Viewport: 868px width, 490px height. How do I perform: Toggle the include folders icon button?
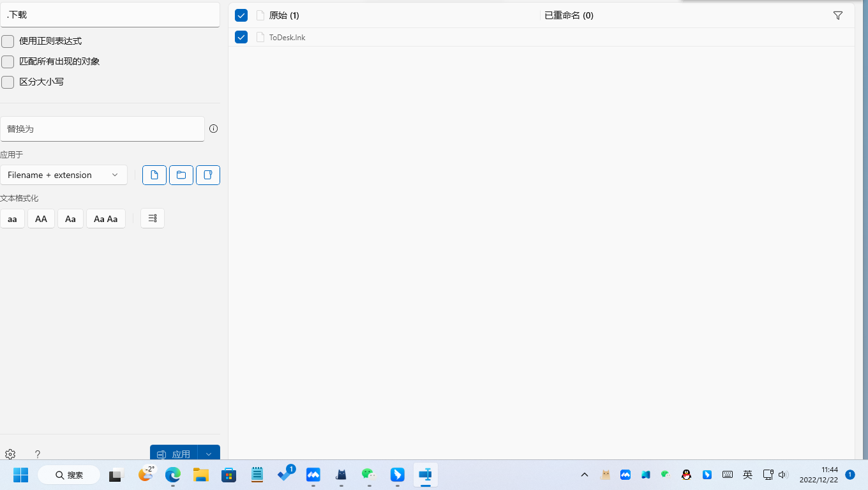(181, 175)
